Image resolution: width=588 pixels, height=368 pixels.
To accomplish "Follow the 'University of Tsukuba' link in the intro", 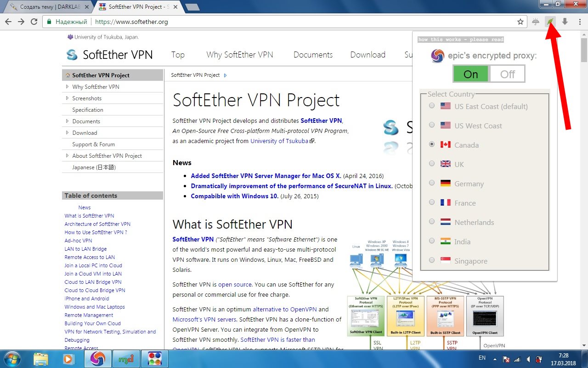I will click(279, 141).
